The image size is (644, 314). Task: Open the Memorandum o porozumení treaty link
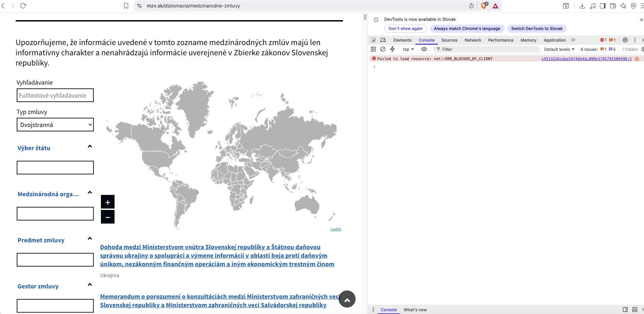[220, 301]
